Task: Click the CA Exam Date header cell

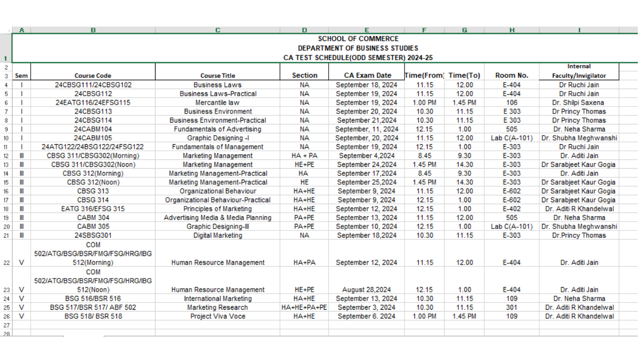Action: [367, 75]
